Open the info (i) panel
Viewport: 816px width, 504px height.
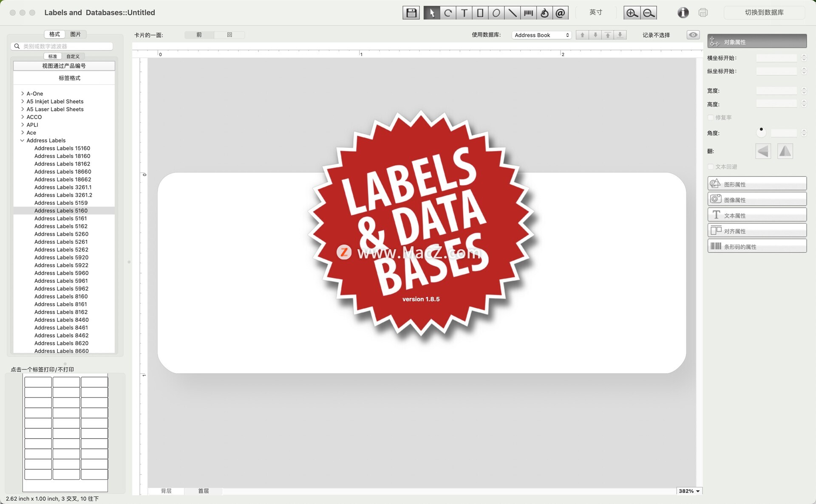pos(683,13)
